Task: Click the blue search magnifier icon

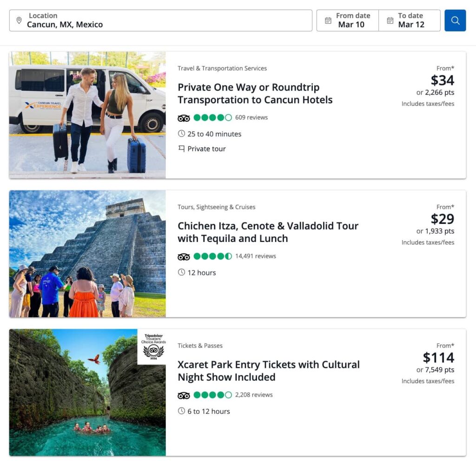Action: pos(455,20)
